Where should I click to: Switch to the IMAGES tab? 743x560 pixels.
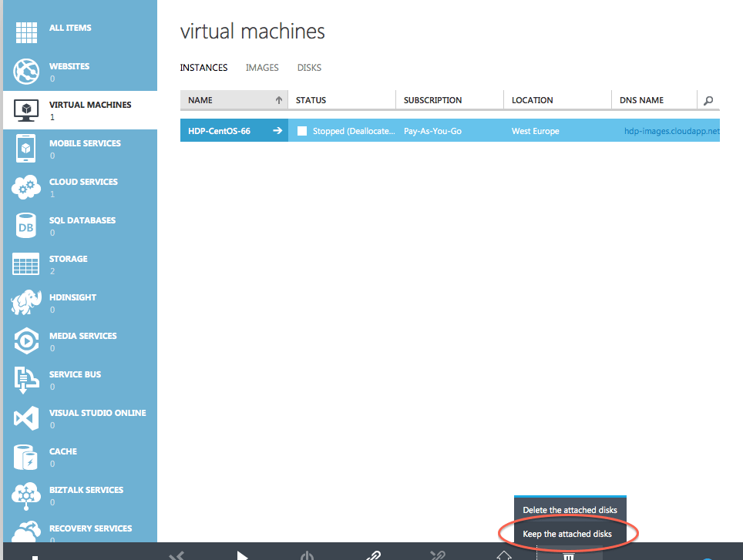[x=262, y=68]
